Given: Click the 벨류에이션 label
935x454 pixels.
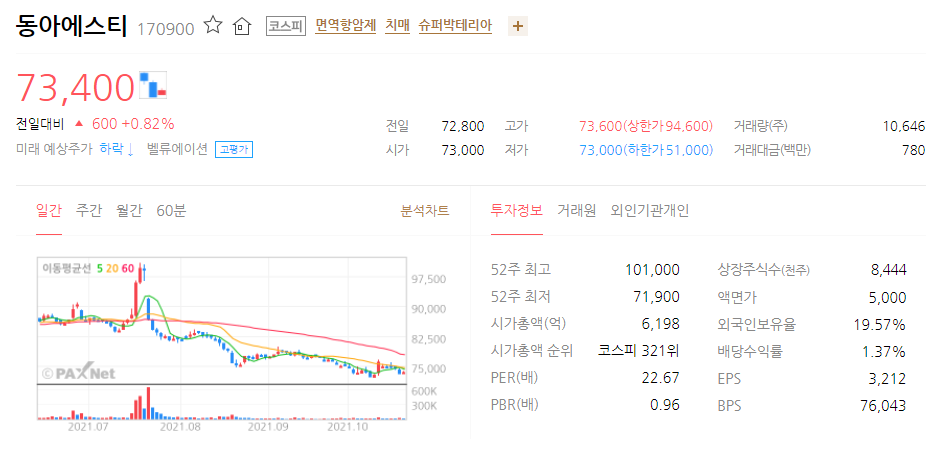Looking at the screenshot, I should 177,149.
